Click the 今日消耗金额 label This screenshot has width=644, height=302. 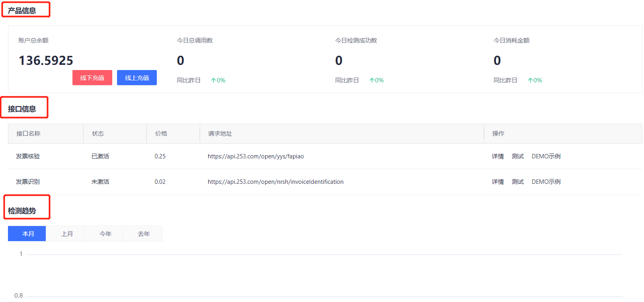511,41
